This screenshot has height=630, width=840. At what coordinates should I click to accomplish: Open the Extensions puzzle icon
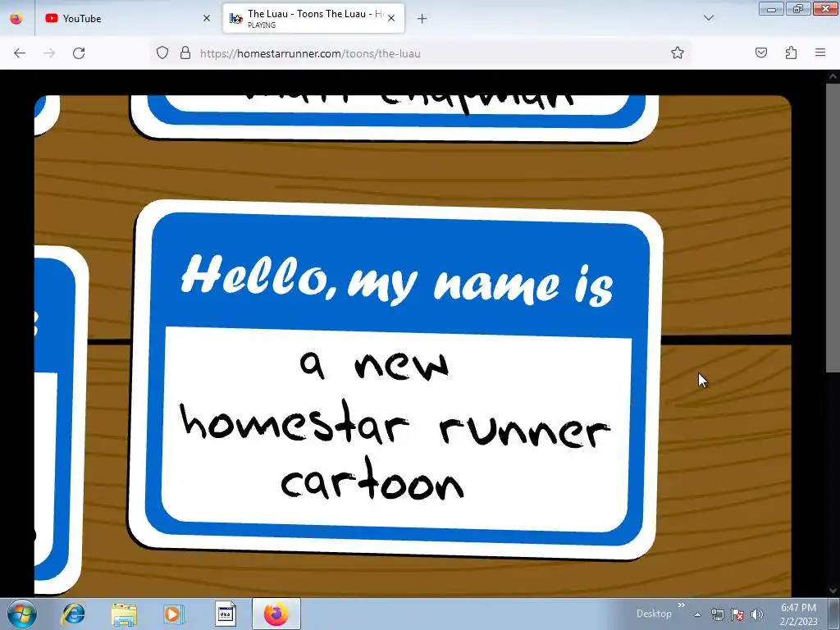pyautogui.click(x=791, y=52)
